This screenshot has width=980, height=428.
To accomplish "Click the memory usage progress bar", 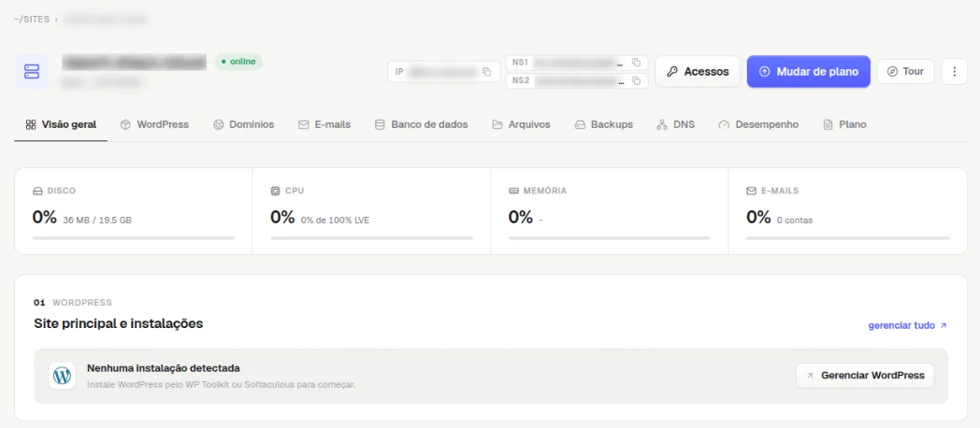I will point(610,238).
